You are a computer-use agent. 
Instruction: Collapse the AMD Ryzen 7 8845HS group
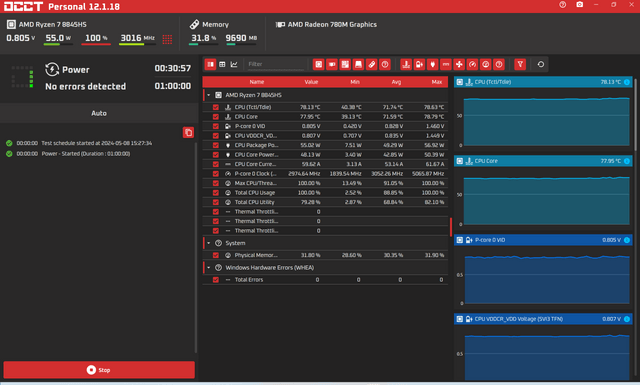tap(209, 95)
